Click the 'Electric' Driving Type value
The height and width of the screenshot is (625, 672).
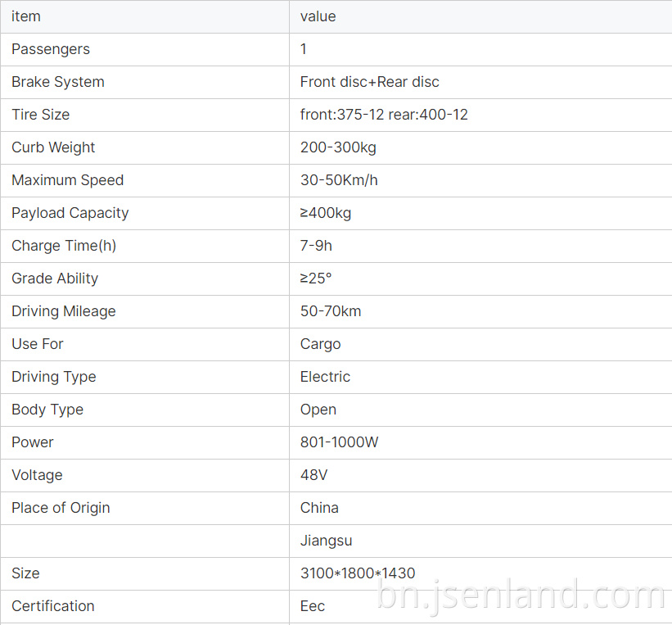pyautogui.click(x=325, y=377)
